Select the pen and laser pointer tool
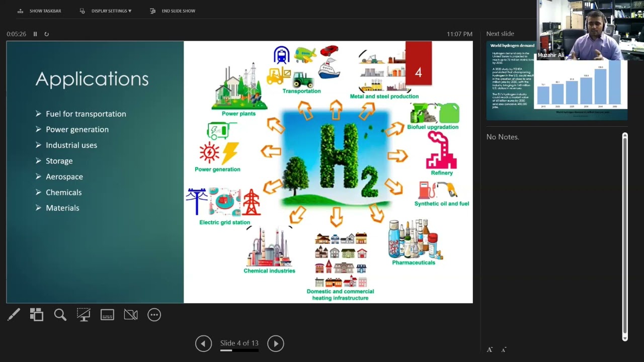Image resolution: width=644 pixels, height=362 pixels. (14, 315)
